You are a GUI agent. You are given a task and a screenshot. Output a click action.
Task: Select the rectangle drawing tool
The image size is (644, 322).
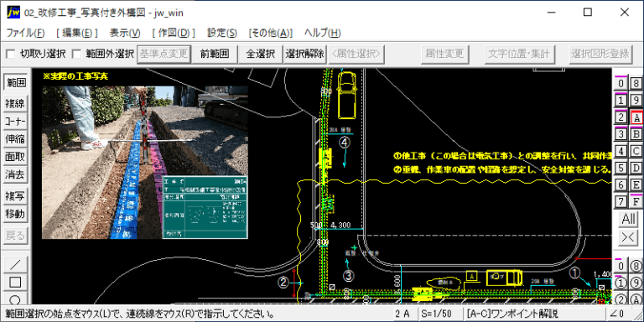tap(16, 282)
